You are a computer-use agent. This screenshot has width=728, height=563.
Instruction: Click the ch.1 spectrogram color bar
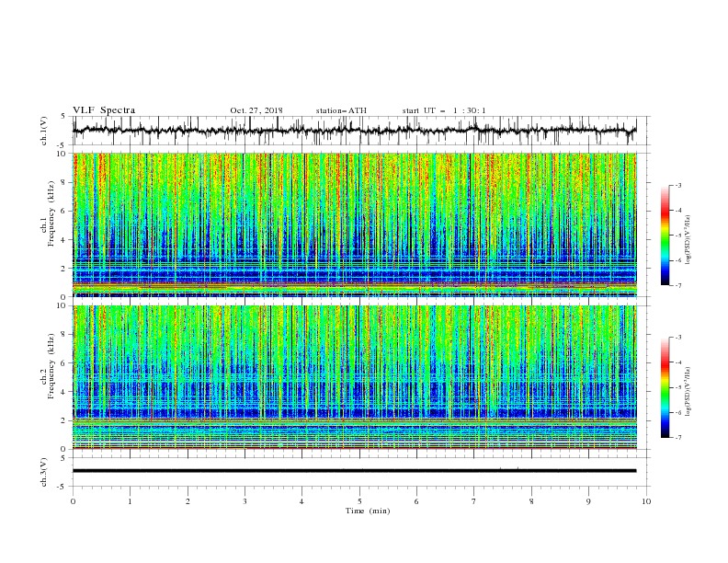[x=665, y=236]
